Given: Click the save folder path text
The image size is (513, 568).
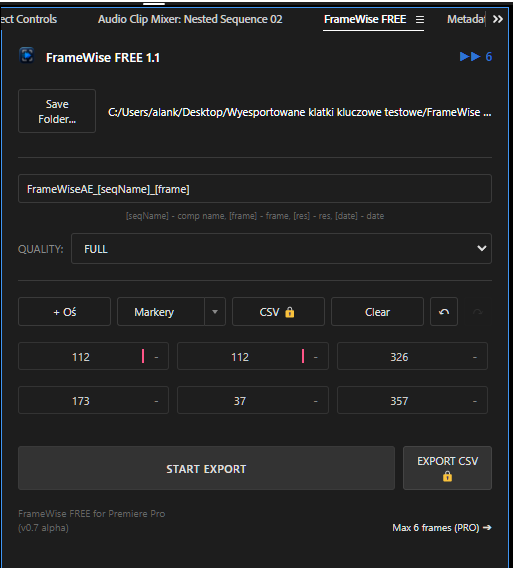Looking at the screenshot, I should pyautogui.click(x=300, y=112).
